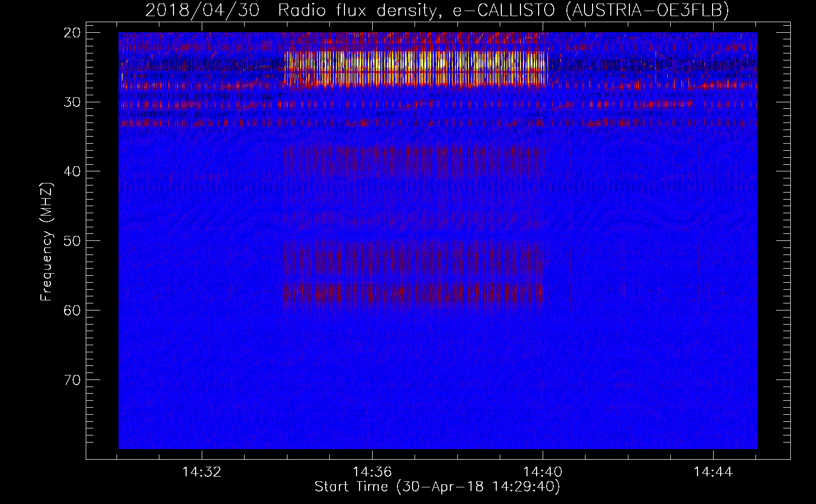Click the 50 frequency tick label
Image resolution: width=816 pixels, height=504 pixels.
tap(73, 241)
